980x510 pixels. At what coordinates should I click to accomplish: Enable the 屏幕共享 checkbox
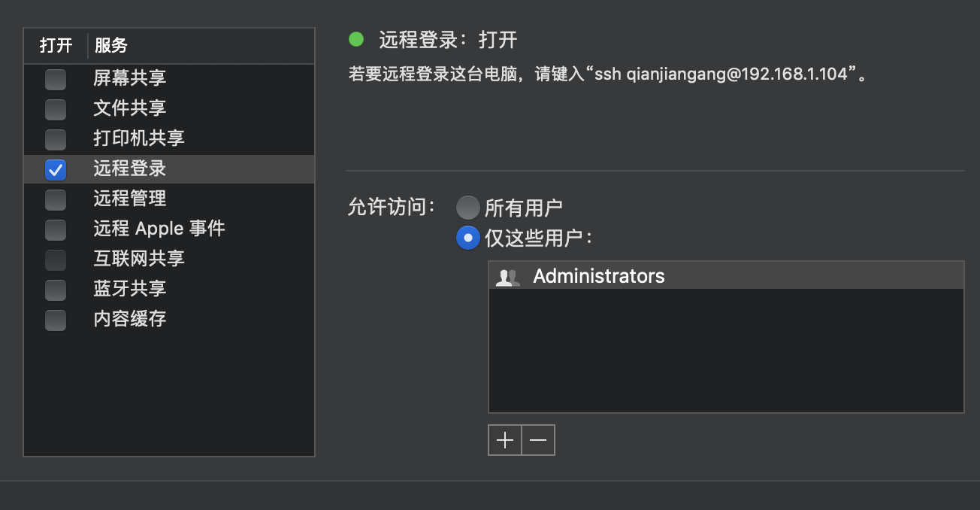(55, 78)
